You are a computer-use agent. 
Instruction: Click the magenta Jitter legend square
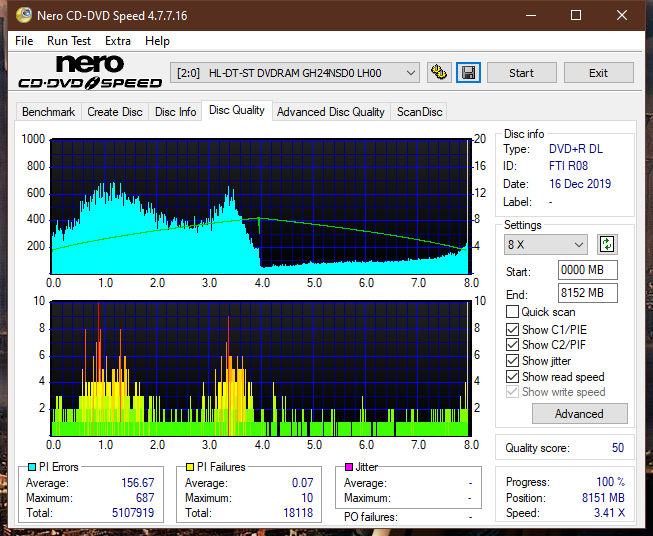(349, 467)
